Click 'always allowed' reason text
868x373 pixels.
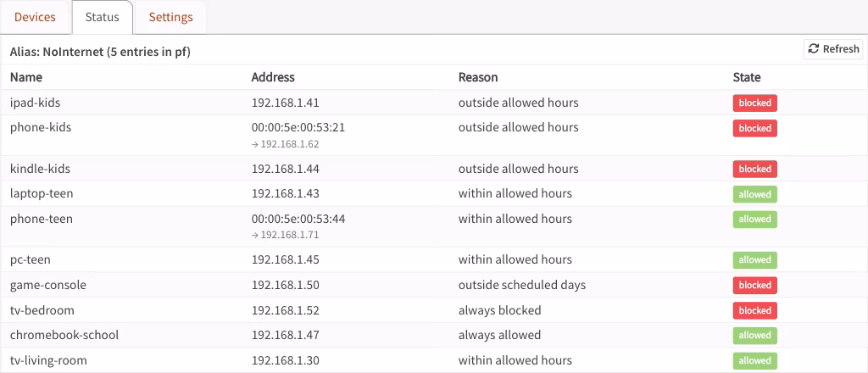[500, 336]
